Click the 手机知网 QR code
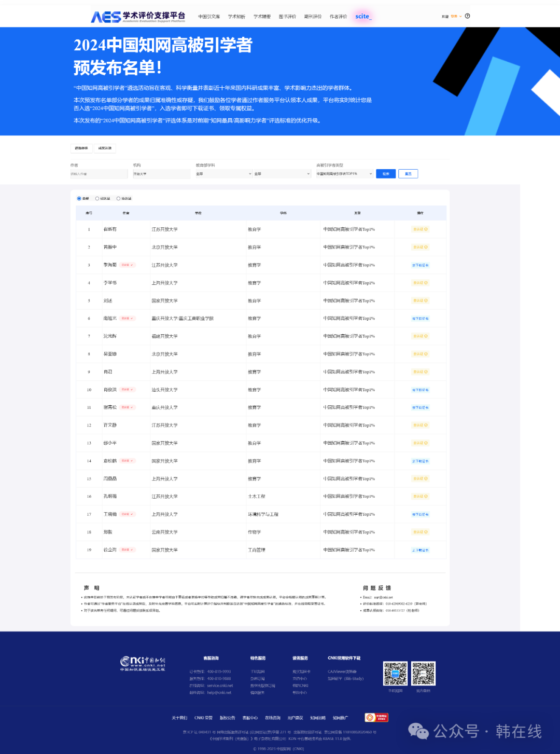Image resolution: width=560 pixels, height=754 pixels. 395,674
